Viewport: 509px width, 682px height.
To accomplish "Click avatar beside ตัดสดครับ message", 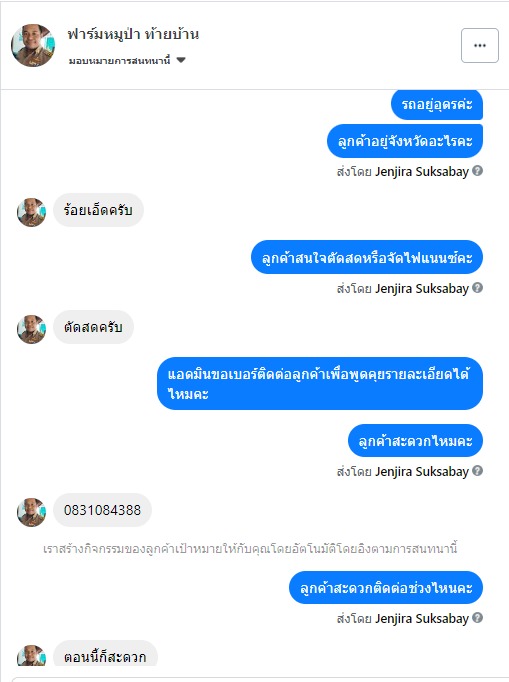I will [x=31, y=329].
